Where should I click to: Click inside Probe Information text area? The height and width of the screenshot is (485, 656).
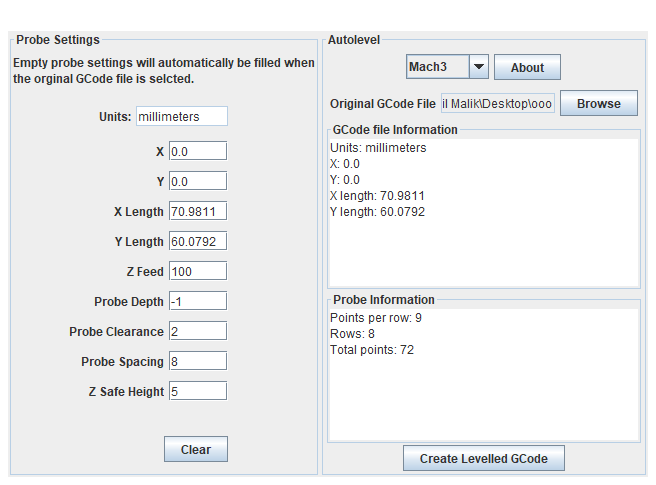[483, 400]
